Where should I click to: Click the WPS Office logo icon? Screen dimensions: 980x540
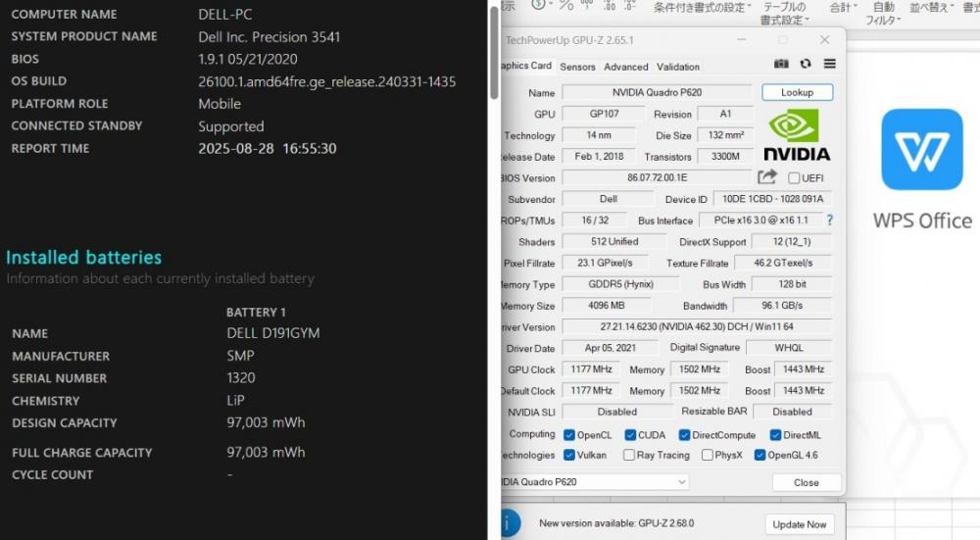922,149
